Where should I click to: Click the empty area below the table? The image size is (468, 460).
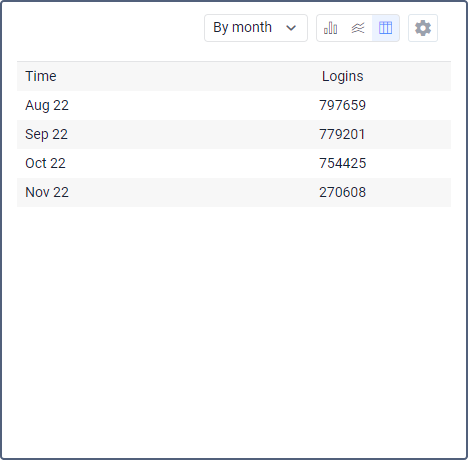[x=234, y=330]
